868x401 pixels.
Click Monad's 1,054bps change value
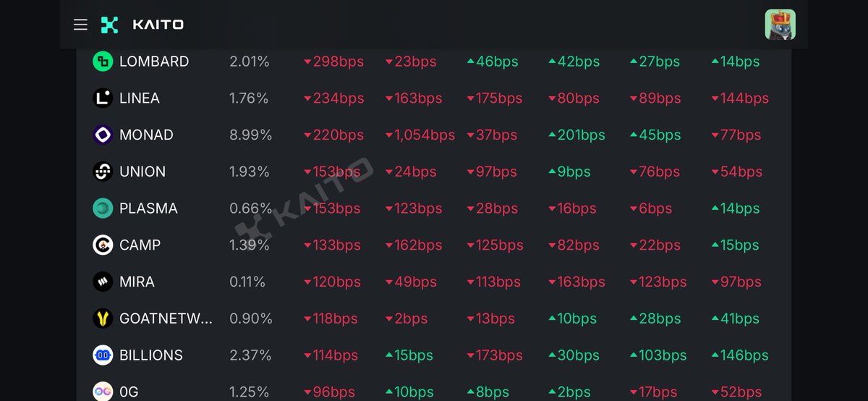click(x=420, y=135)
